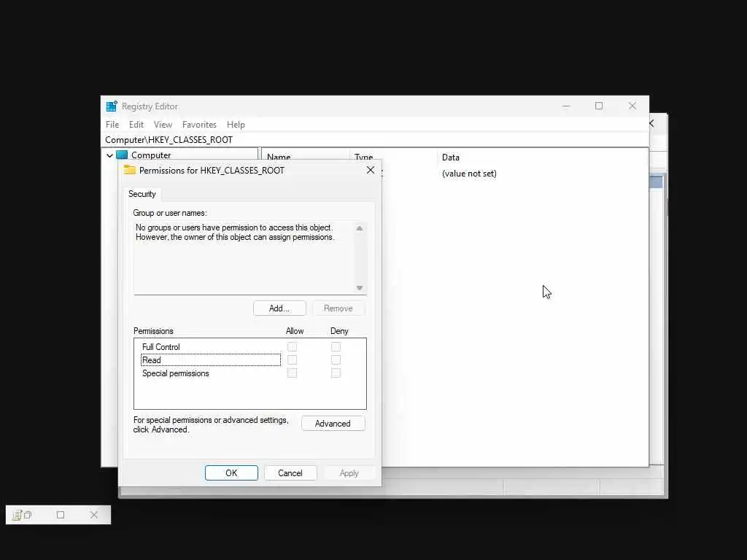Collapse the Computer tree node
The width and height of the screenshot is (747, 560).
[109, 155]
